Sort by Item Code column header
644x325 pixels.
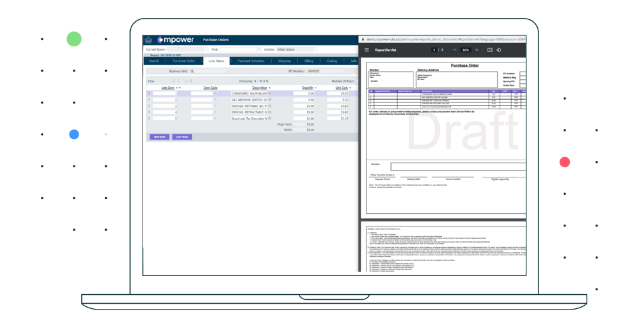pyautogui.click(x=211, y=88)
